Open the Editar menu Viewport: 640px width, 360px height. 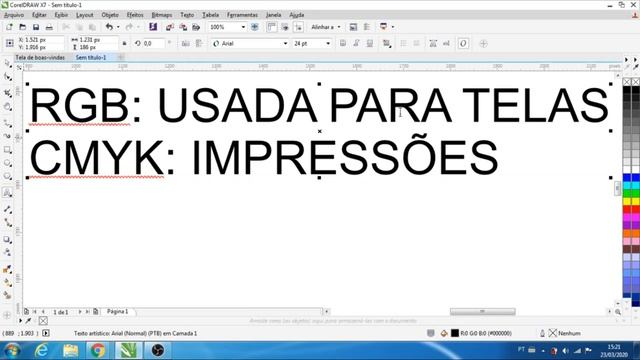pyautogui.click(x=39, y=15)
